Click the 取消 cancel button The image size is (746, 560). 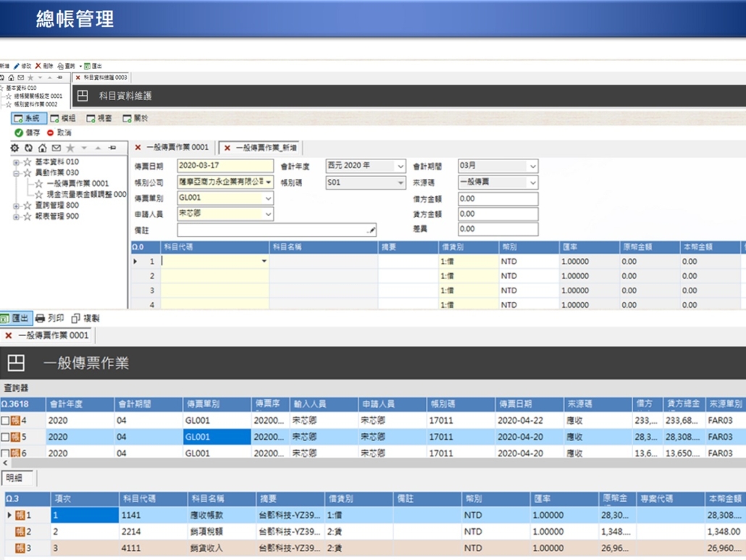click(59, 133)
